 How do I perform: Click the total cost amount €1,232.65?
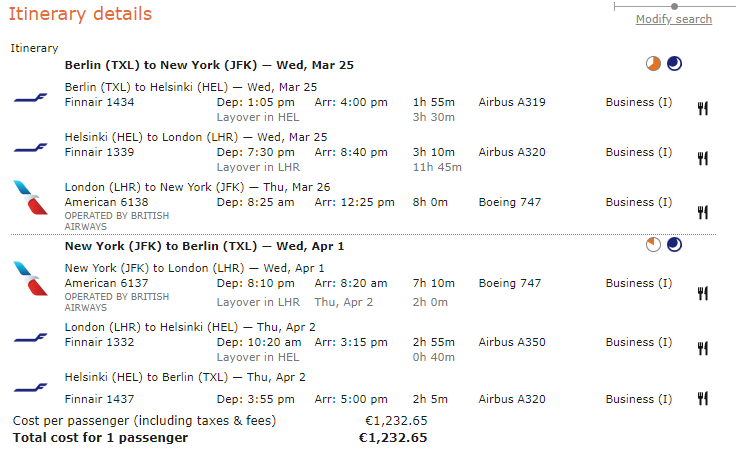click(x=393, y=438)
